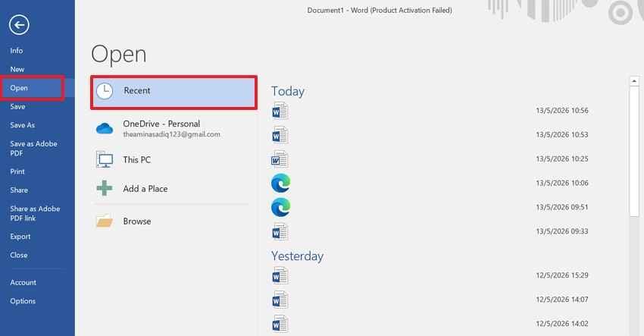Choose Add a Place
Screen dimensions: 644x336
coord(171,188)
